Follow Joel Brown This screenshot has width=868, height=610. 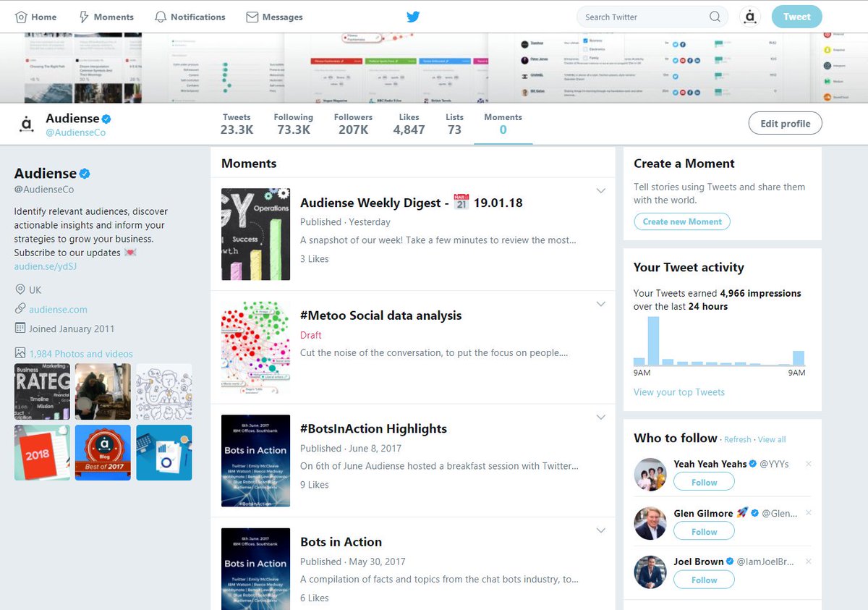(x=704, y=580)
